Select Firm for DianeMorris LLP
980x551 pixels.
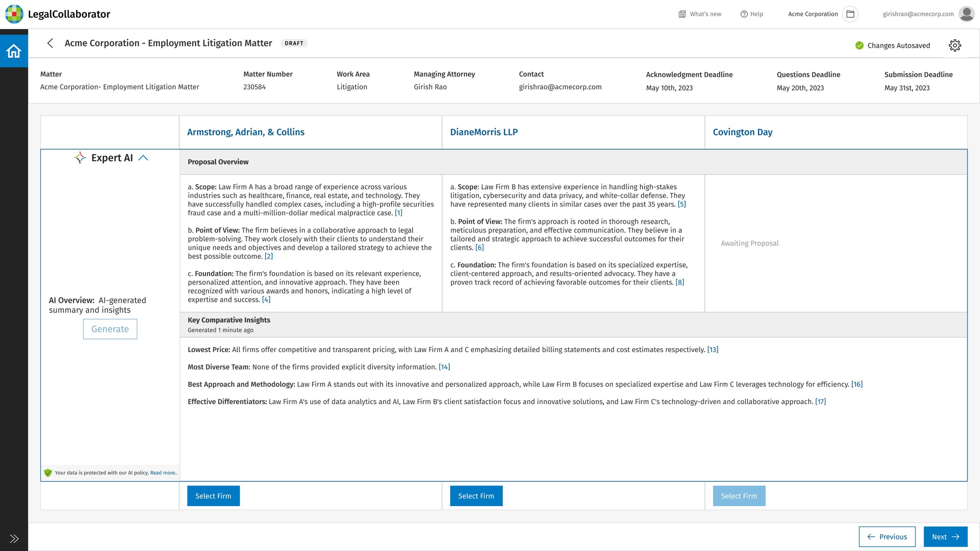[x=476, y=496]
